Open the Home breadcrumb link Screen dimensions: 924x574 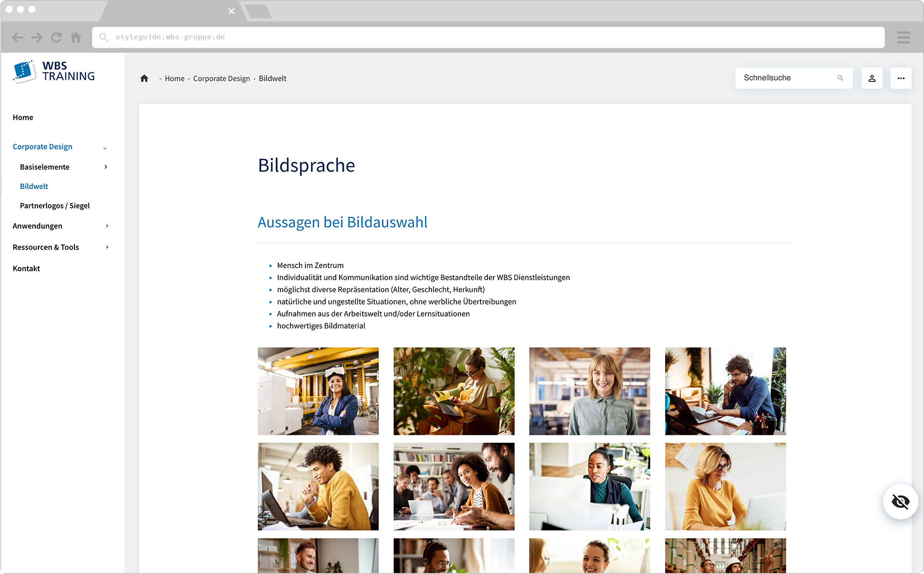click(175, 79)
